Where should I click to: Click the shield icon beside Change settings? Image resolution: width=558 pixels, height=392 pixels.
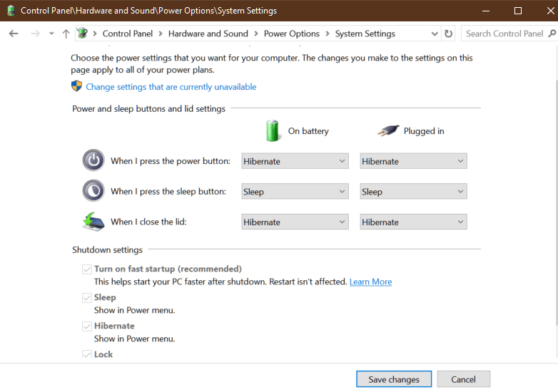click(x=77, y=86)
